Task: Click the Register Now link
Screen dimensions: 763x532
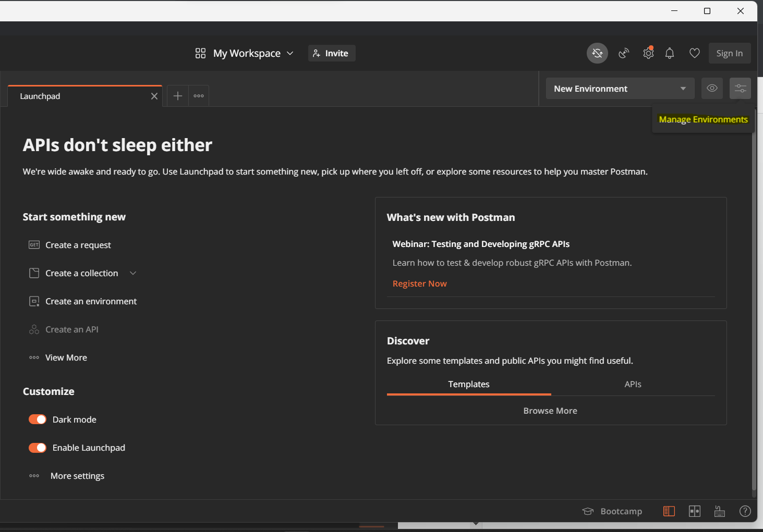Action: pos(420,283)
